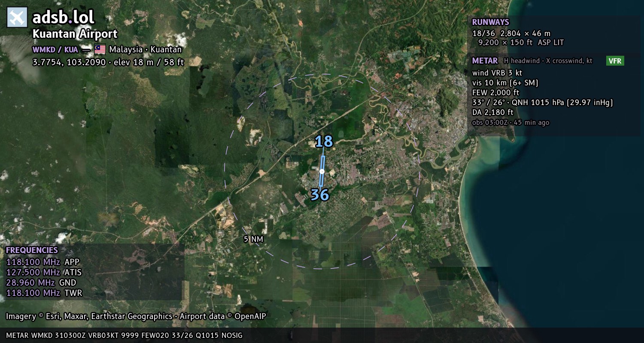Click the "adsb.lol" site title

[x=64, y=18]
